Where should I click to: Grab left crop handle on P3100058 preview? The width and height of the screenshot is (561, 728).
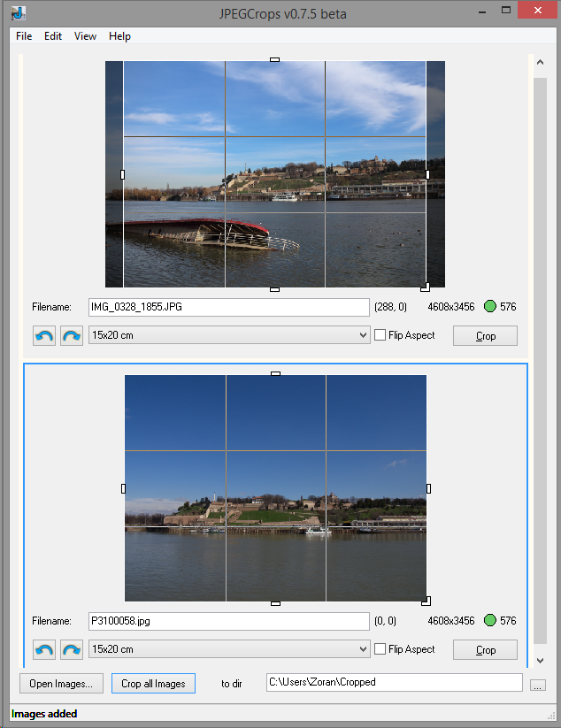pos(123,488)
